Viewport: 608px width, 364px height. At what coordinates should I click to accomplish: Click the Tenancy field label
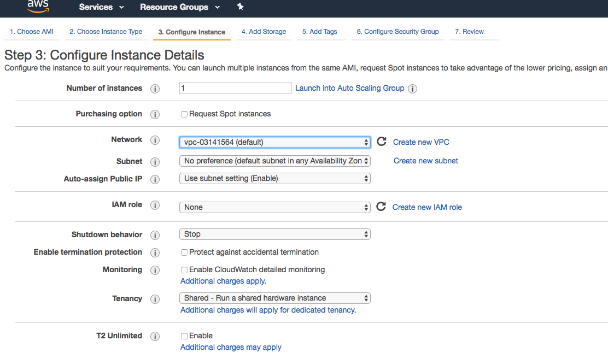tap(127, 298)
